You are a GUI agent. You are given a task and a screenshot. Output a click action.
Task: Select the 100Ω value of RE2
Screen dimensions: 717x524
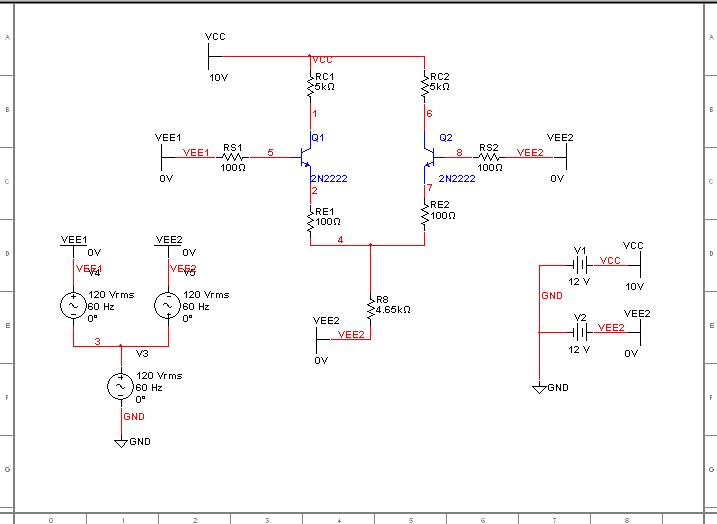(x=443, y=215)
